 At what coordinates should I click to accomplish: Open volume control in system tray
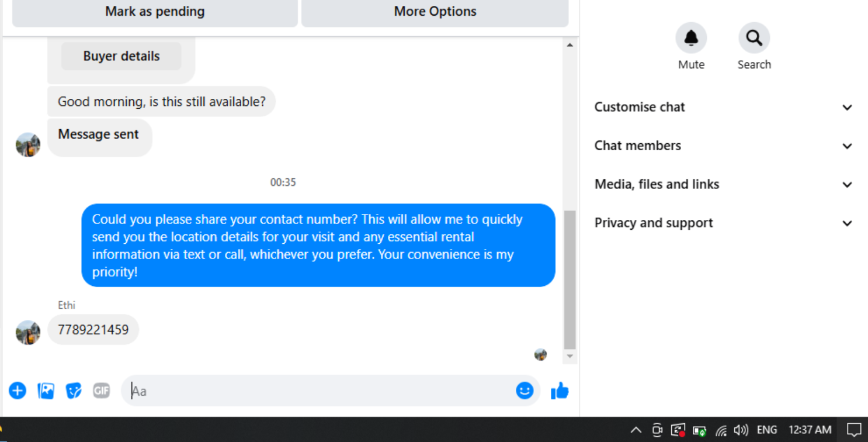click(x=741, y=430)
